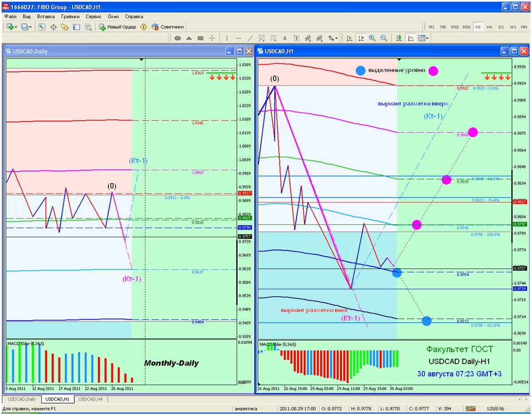Select the Fibonacci retracement tool
Viewport: 532px width, 414px height.
pos(273,39)
